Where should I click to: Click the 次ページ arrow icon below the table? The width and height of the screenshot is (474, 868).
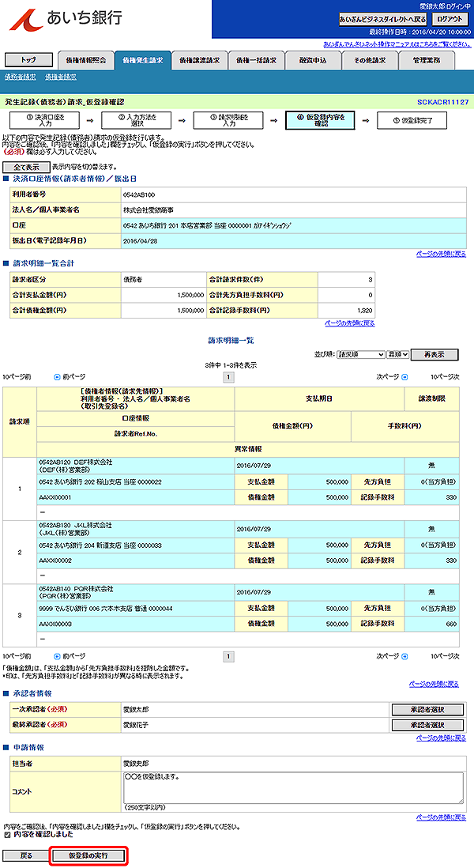[404, 656]
